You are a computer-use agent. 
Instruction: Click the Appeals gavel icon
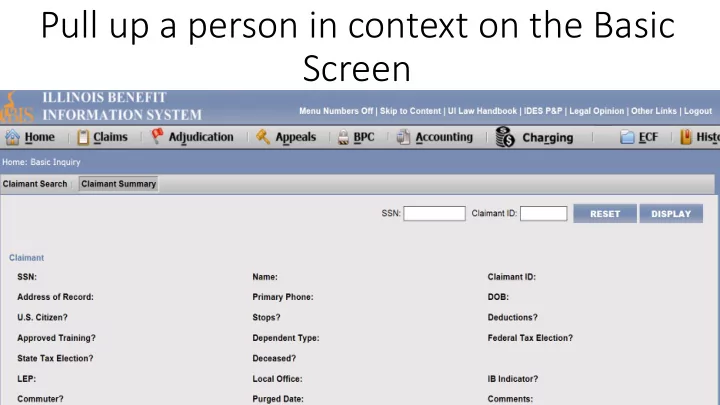[263, 136]
